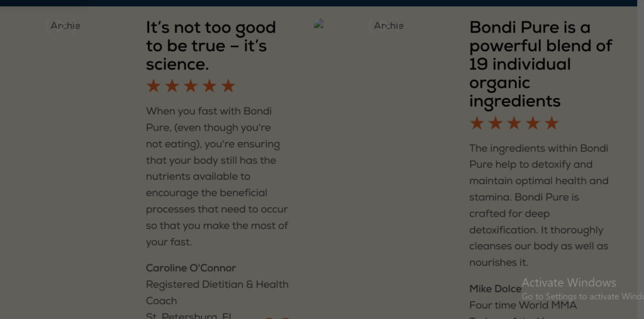
Task: Click the fifth star under "organic ingredients" heading
Action: (x=552, y=123)
